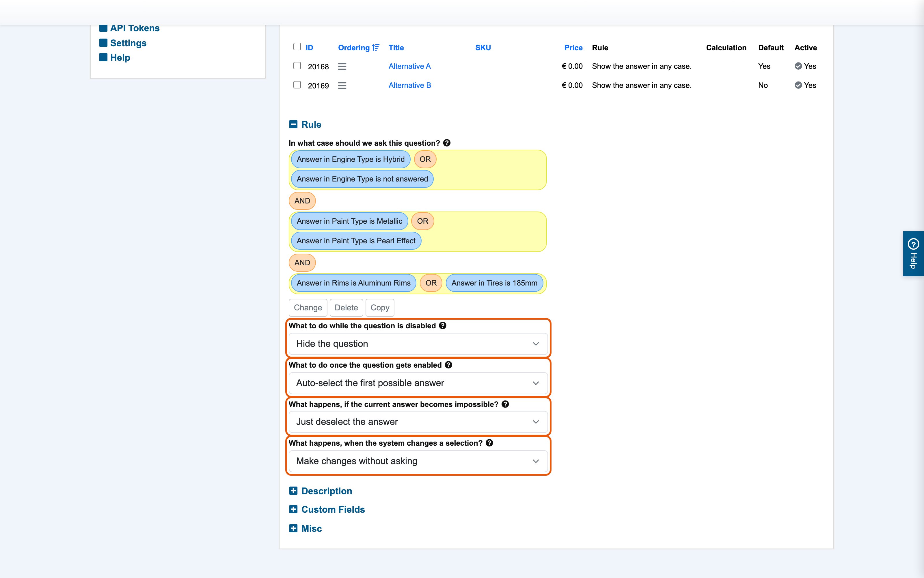924x578 pixels.
Task: Click the square icon beside Help in sidebar
Action: tap(103, 57)
